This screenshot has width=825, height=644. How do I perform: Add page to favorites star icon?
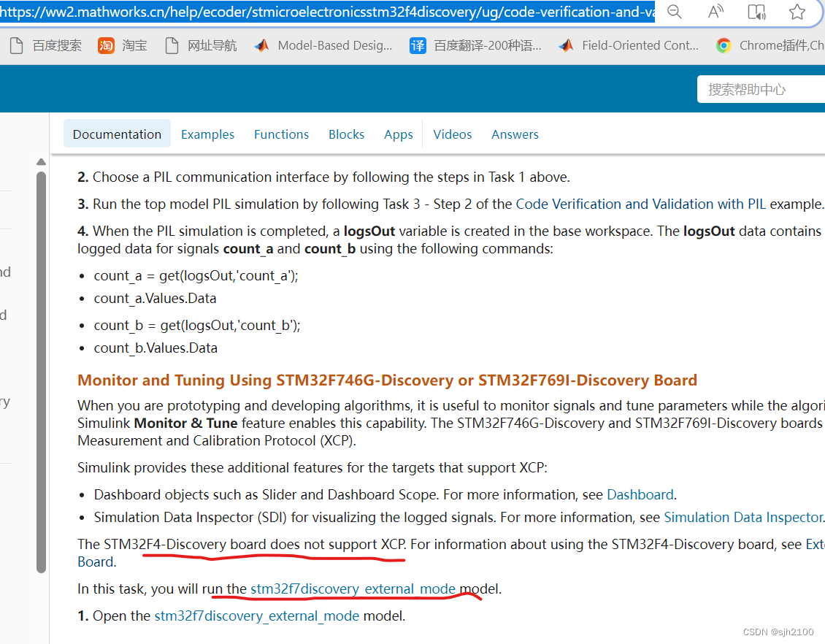(797, 12)
